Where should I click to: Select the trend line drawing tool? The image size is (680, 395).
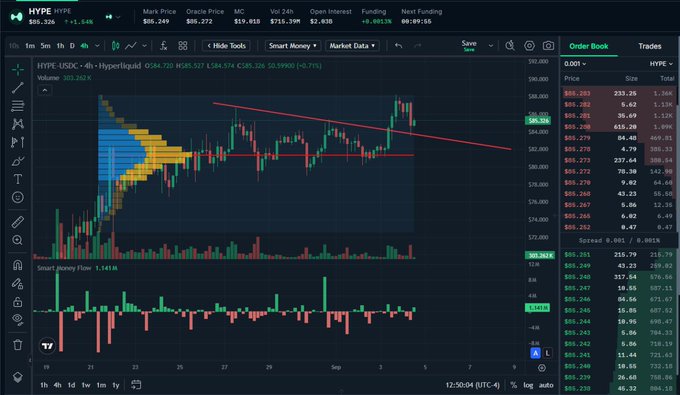pyautogui.click(x=18, y=88)
